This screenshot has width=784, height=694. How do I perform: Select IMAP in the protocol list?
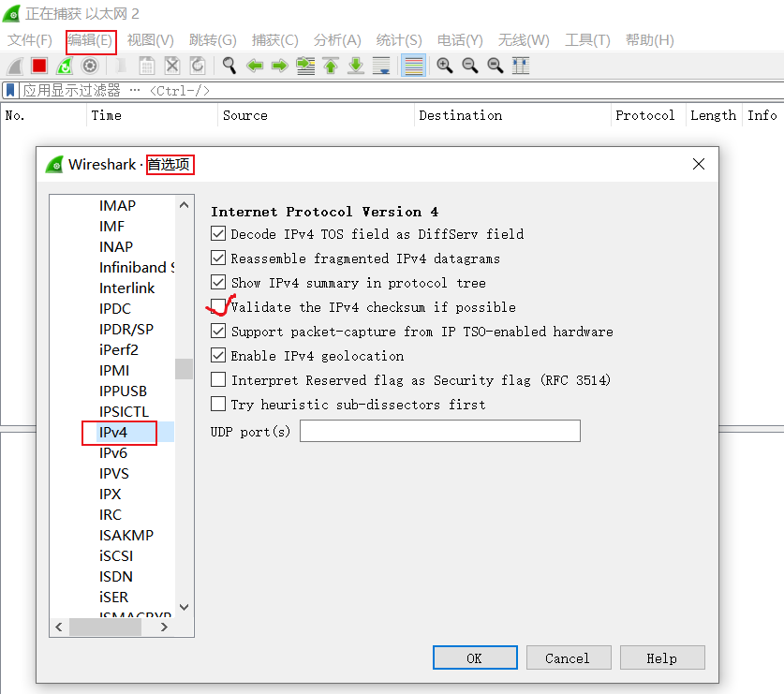click(x=117, y=205)
